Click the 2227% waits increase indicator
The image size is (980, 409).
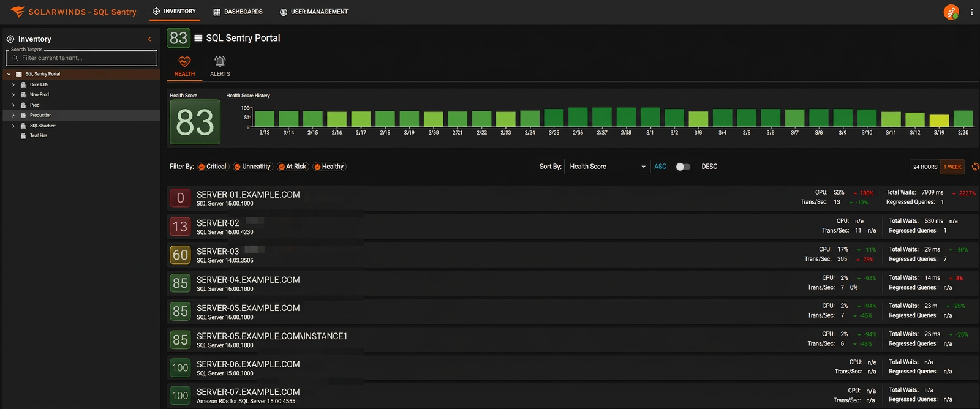pyautogui.click(x=964, y=193)
